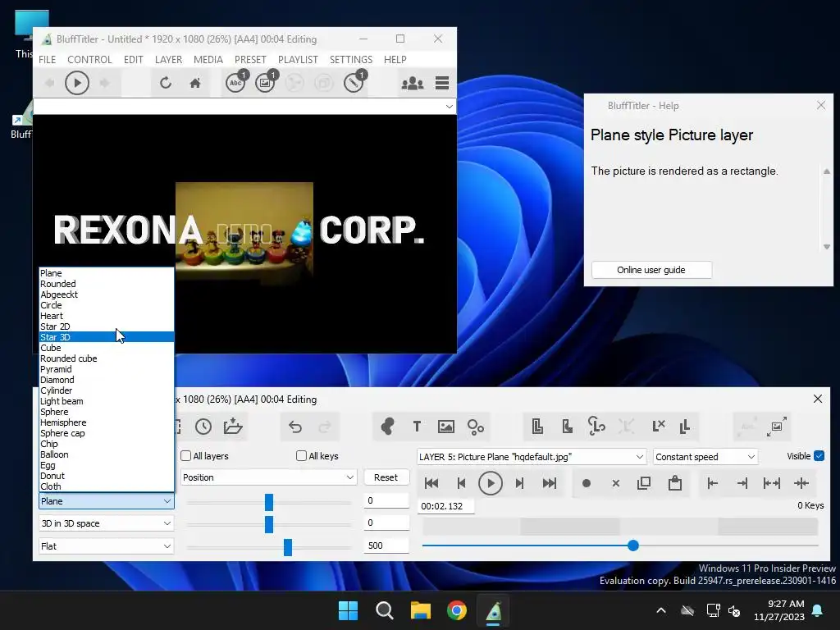Uncheck the Visible checkbox
The height and width of the screenshot is (630, 840).
point(819,456)
